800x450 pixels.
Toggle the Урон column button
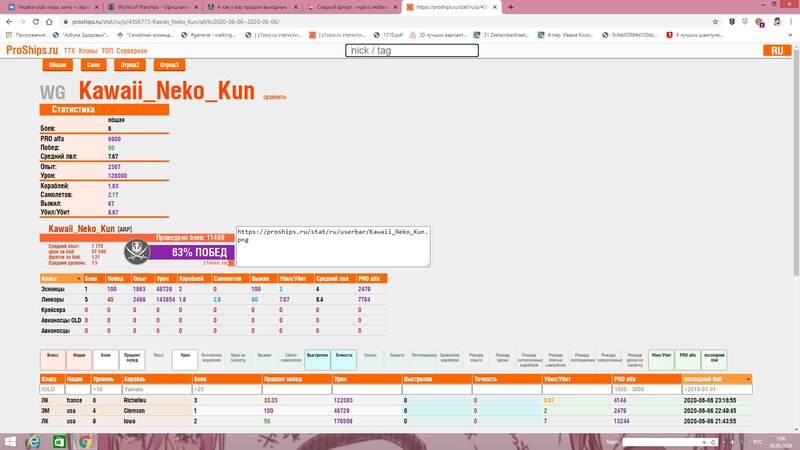click(185, 360)
